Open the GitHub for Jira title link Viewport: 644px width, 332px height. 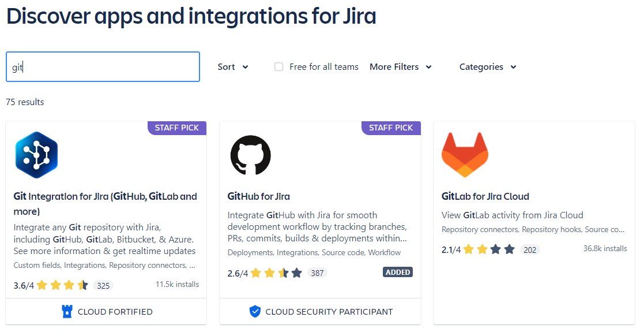(259, 197)
